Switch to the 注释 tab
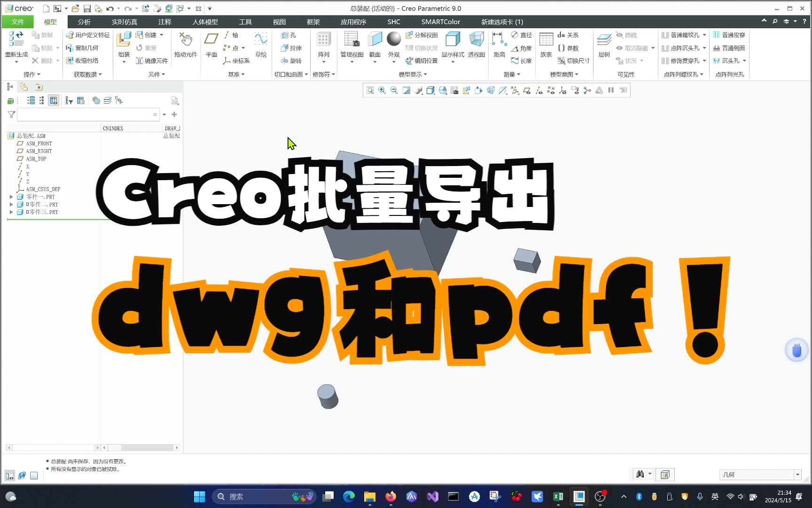This screenshot has width=812, height=508. click(165, 22)
